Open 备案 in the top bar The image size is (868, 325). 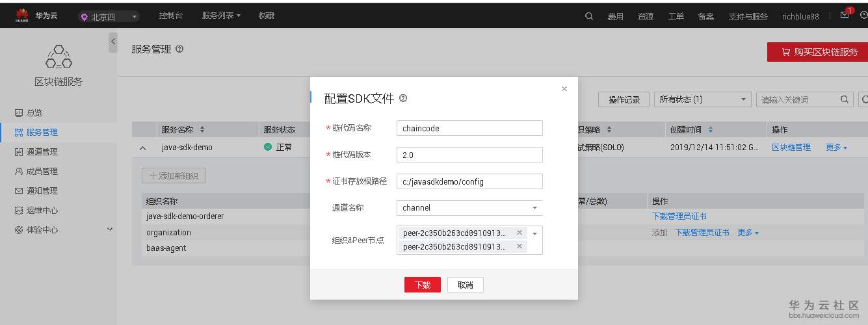[706, 17]
